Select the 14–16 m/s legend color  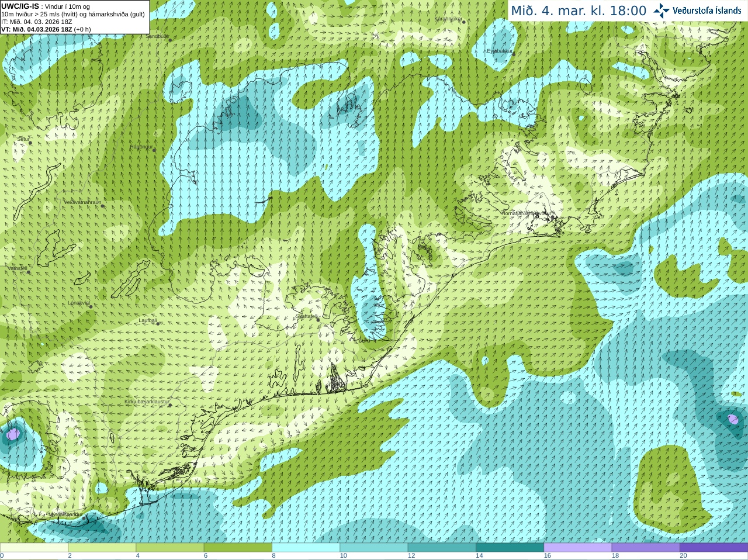(510, 548)
